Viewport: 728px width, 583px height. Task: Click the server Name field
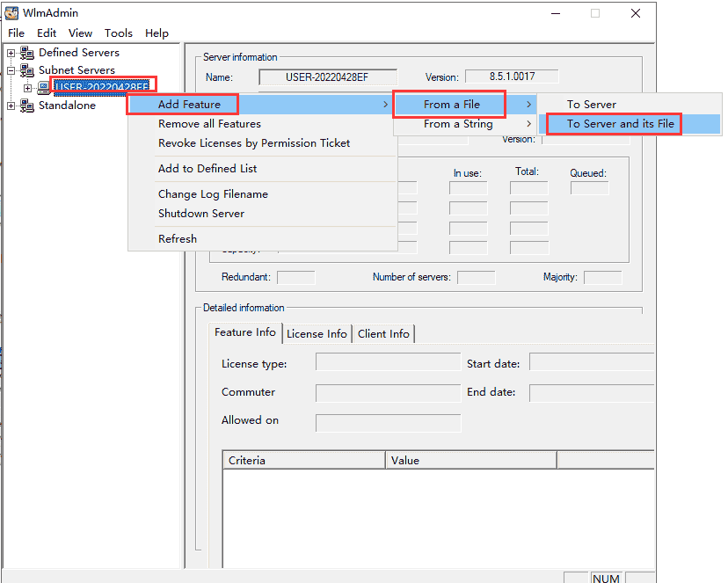pyautogui.click(x=328, y=77)
